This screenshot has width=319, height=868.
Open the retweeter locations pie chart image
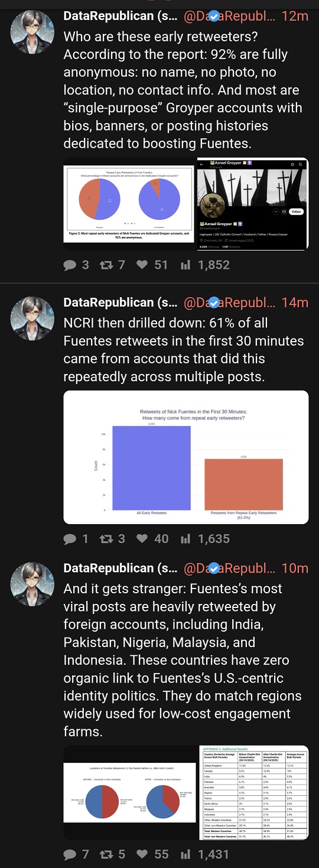(131, 792)
